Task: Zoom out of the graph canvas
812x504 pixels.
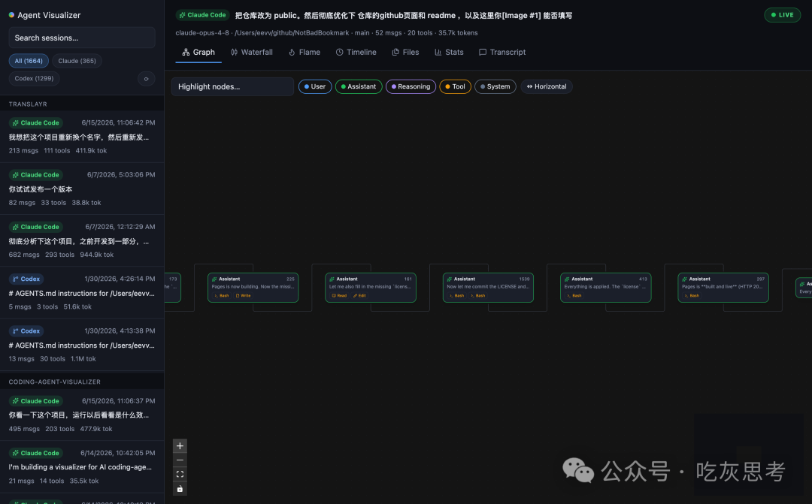Action: [x=180, y=460]
